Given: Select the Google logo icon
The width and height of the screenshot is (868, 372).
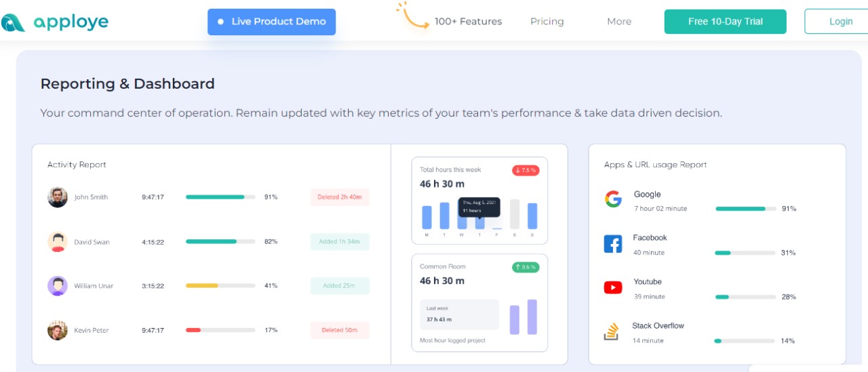Looking at the screenshot, I should point(613,199).
